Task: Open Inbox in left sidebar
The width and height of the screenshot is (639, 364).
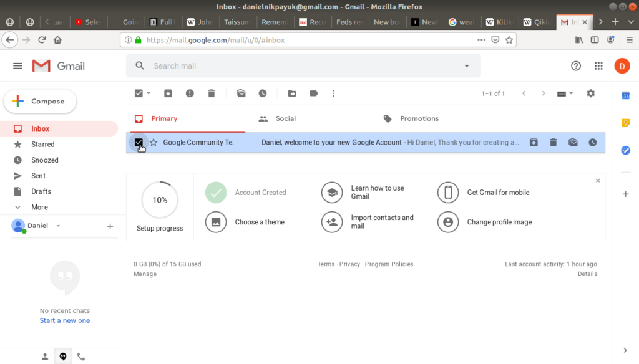Action: pyautogui.click(x=59, y=128)
